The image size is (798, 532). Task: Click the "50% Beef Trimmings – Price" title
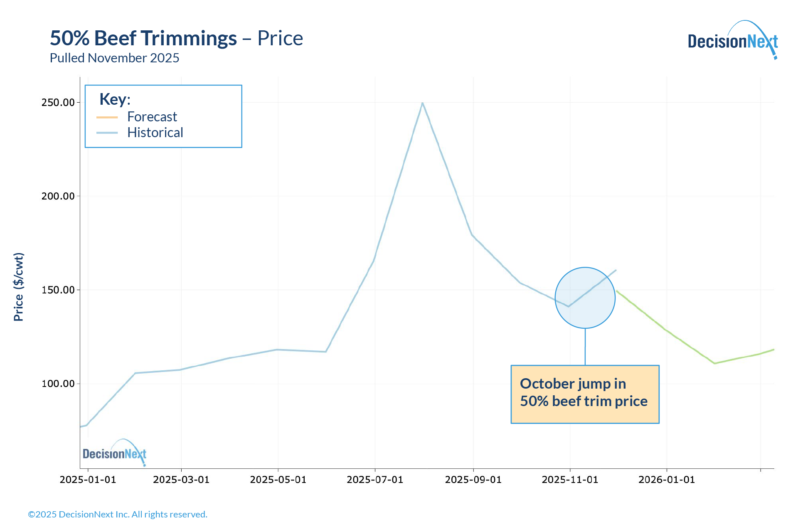176,38
